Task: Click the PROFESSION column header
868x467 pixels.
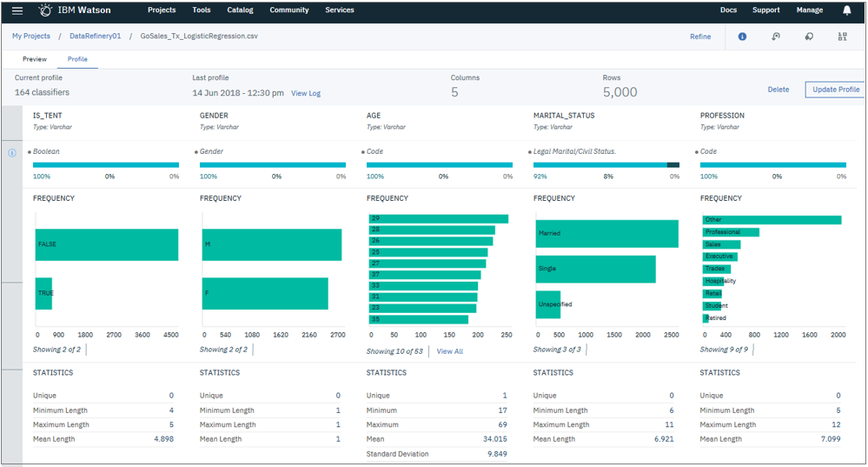Action: point(722,115)
